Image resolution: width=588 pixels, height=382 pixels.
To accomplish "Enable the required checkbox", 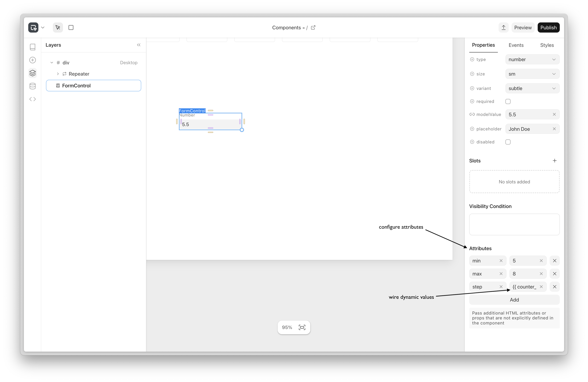I will coord(508,101).
